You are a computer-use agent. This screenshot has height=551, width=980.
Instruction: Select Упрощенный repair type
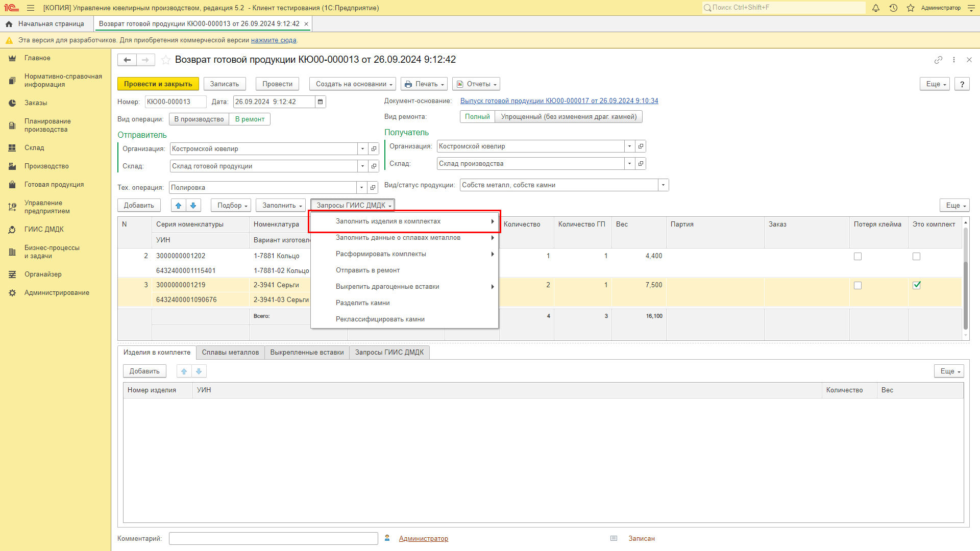569,117
